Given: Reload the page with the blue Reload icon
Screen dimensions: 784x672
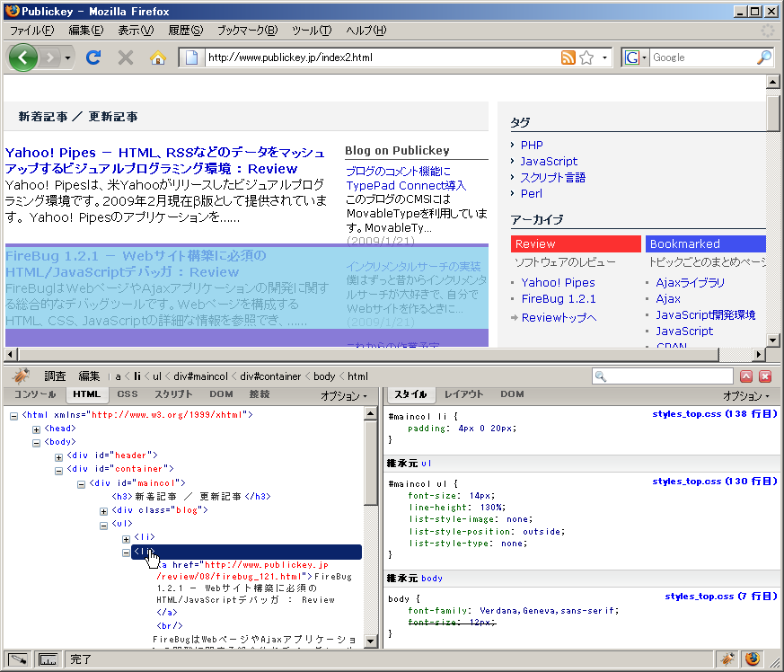Looking at the screenshot, I should point(93,57).
